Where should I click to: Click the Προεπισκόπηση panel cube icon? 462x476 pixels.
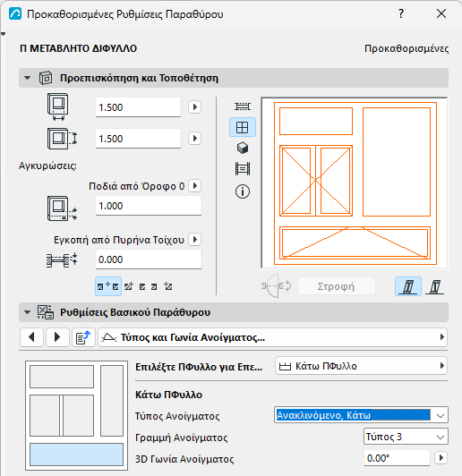click(46, 78)
